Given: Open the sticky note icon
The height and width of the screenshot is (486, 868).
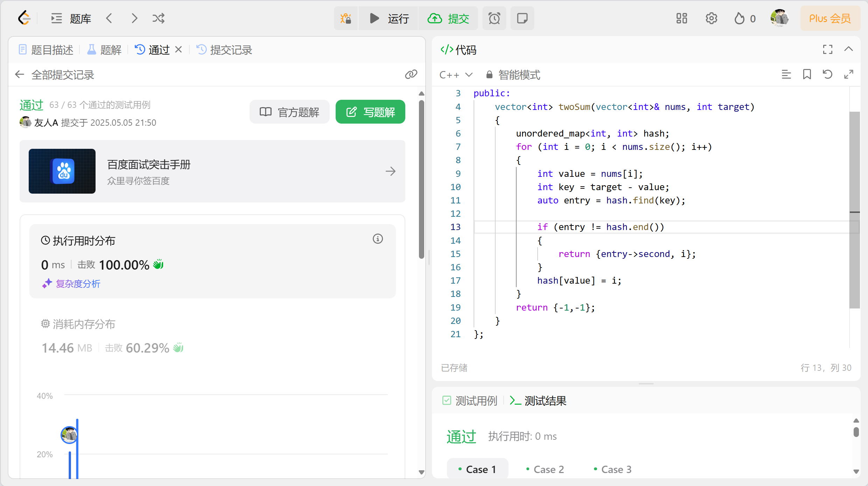Looking at the screenshot, I should (522, 18).
